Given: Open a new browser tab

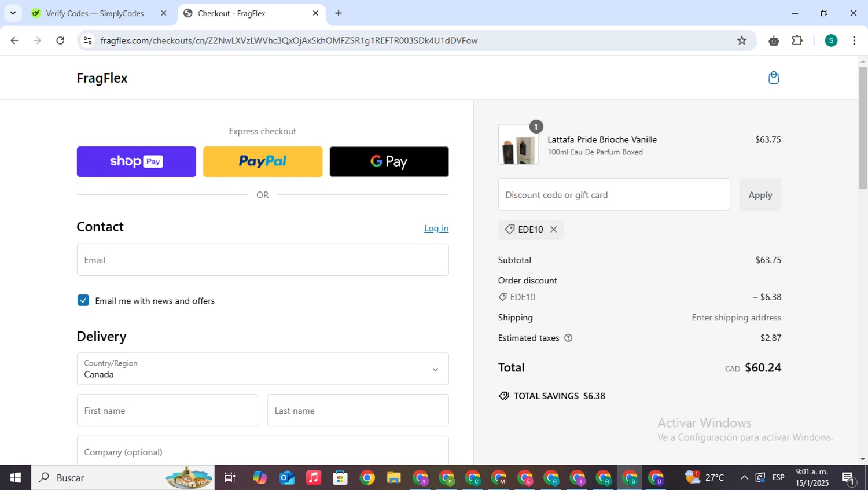Looking at the screenshot, I should (339, 13).
